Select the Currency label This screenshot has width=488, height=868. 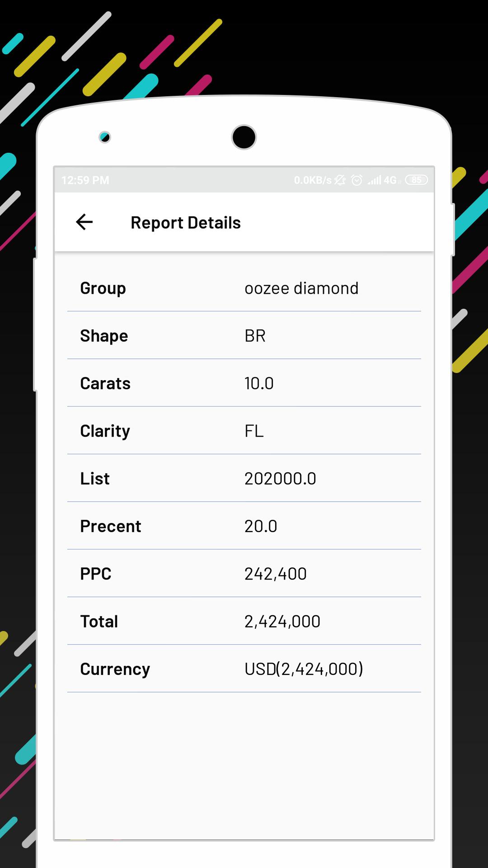[x=115, y=670]
